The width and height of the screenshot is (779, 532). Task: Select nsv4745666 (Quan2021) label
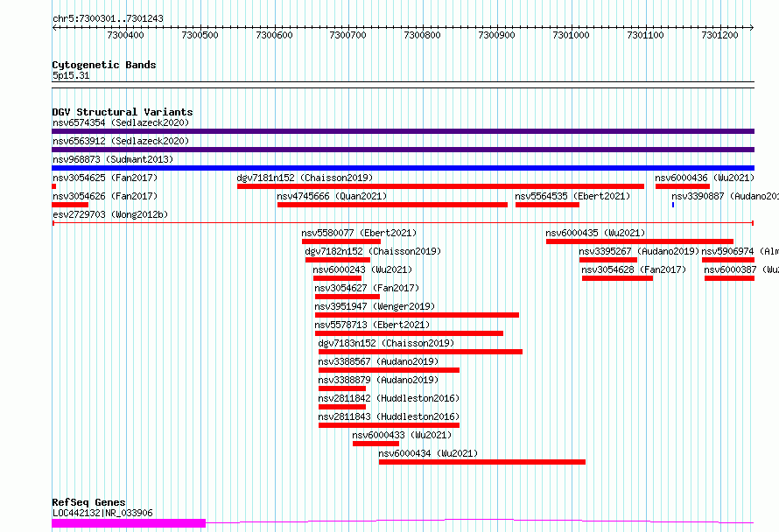pyautogui.click(x=332, y=196)
